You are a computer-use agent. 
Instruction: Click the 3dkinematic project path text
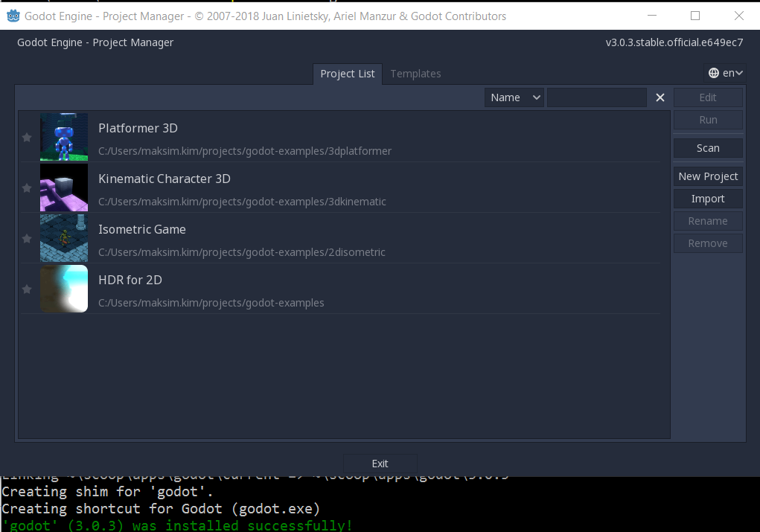coord(243,202)
